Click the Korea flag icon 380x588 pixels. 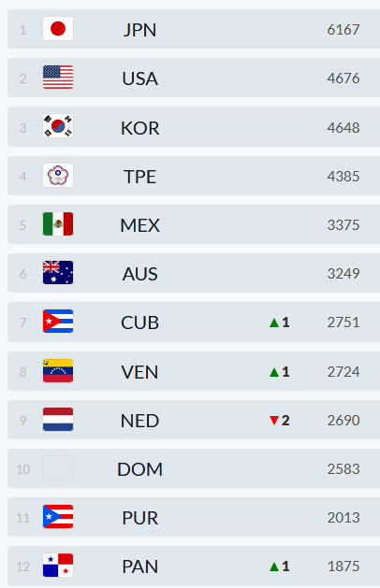(58, 126)
